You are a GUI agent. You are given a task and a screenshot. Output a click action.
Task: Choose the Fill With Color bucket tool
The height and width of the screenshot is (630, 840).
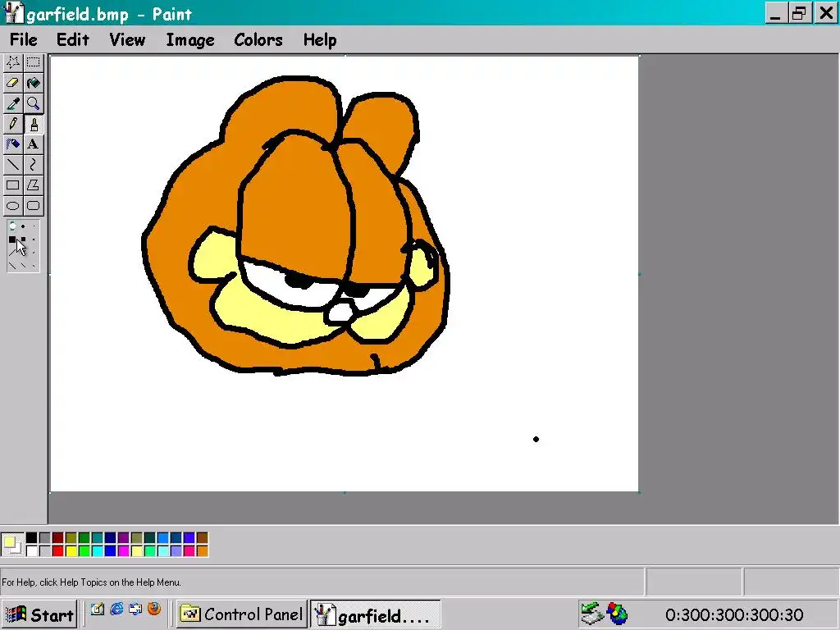[33, 83]
